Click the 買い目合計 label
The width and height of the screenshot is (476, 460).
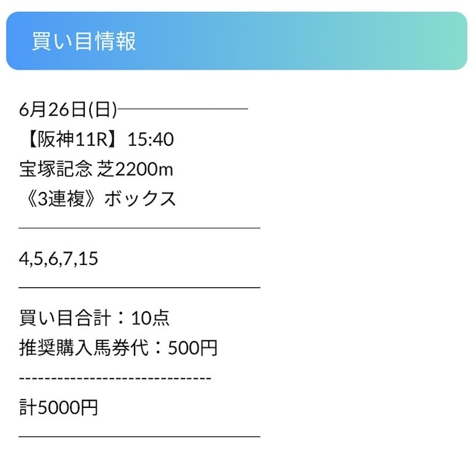pos(65,318)
